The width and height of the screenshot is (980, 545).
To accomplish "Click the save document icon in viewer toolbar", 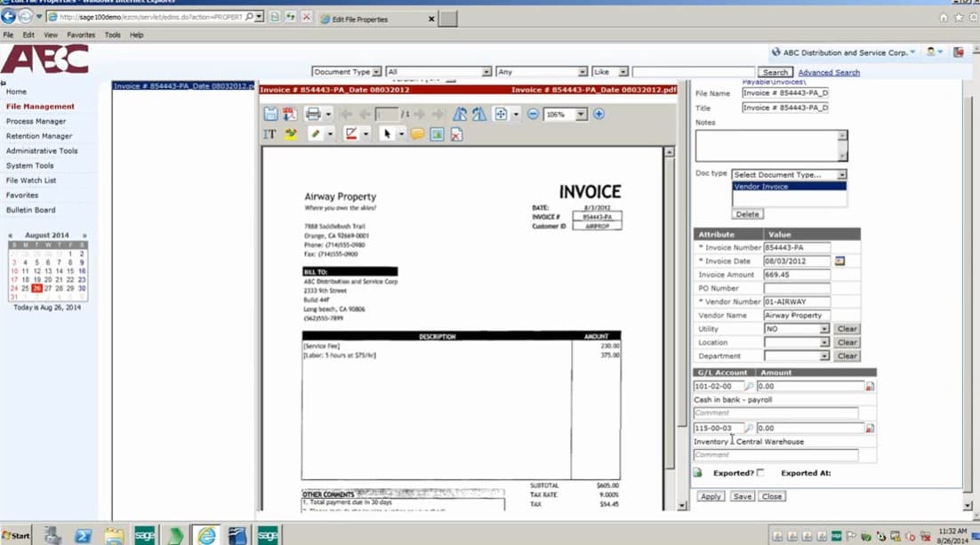I will [271, 114].
